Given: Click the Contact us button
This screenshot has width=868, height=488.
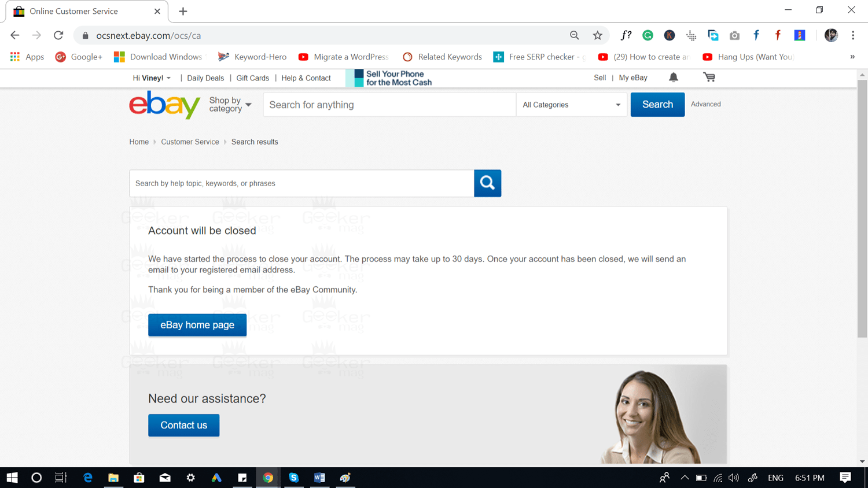Looking at the screenshot, I should [183, 425].
